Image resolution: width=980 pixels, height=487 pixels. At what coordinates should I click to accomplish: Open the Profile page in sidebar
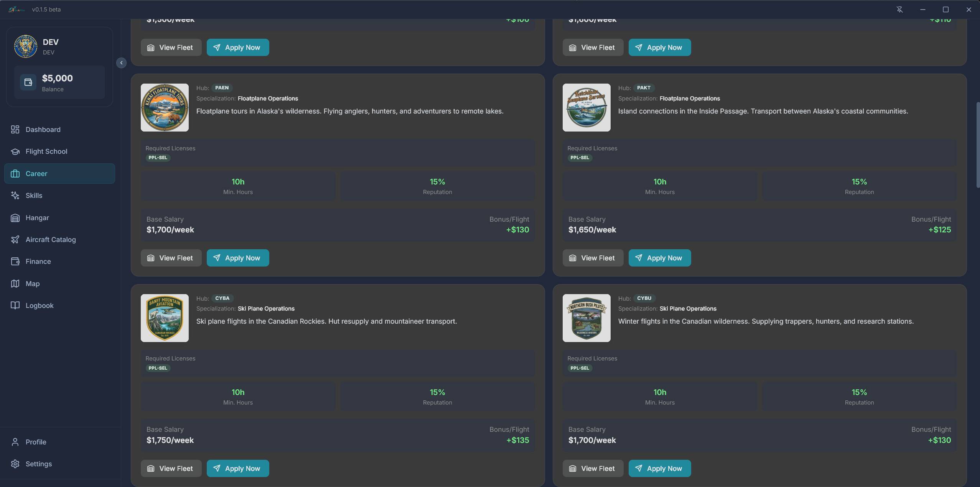[x=36, y=442]
